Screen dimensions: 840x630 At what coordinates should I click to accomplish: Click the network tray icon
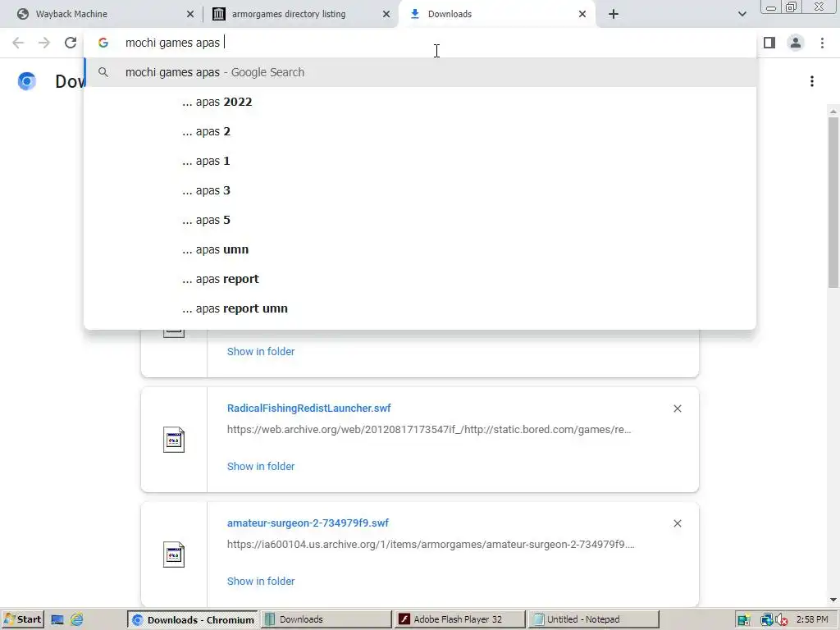pyautogui.click(x=766, y=620)
